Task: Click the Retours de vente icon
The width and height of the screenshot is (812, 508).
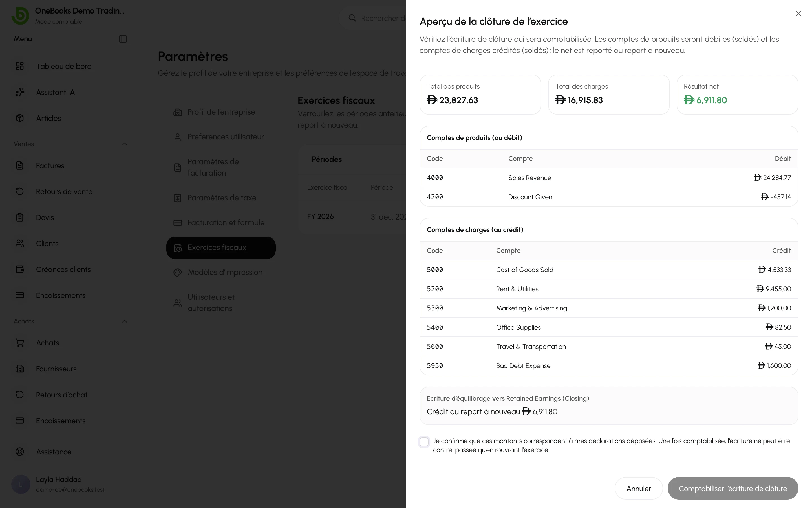Action: click(x=20, y=192)
